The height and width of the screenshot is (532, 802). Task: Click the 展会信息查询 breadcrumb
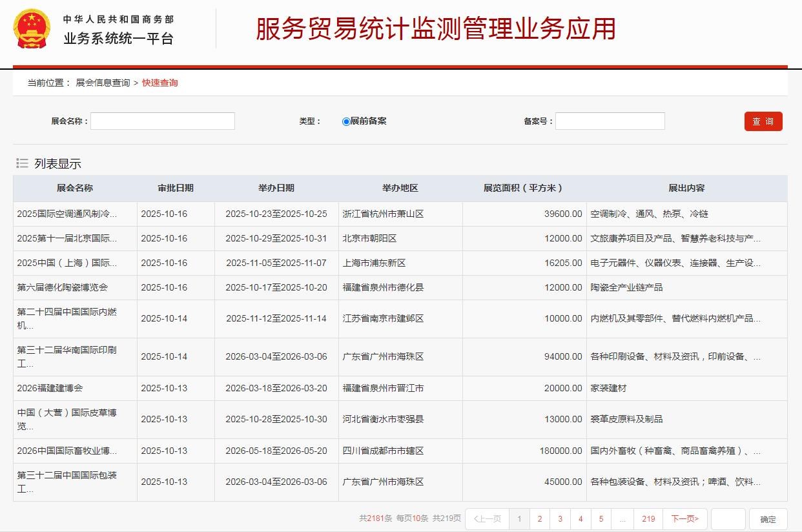(103, 83)
